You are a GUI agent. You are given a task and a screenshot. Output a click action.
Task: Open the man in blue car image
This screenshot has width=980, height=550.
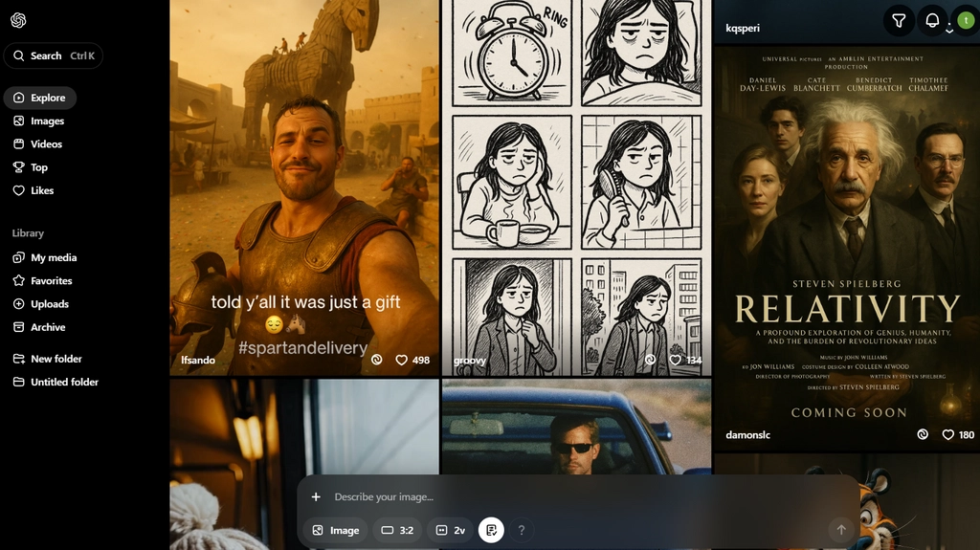[x=576, y=427]
